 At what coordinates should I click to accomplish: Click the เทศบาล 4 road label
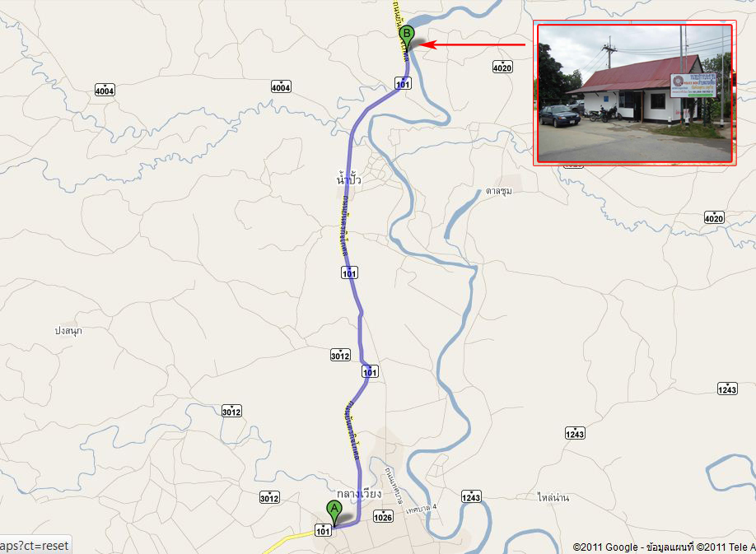[x=421, y=509]
